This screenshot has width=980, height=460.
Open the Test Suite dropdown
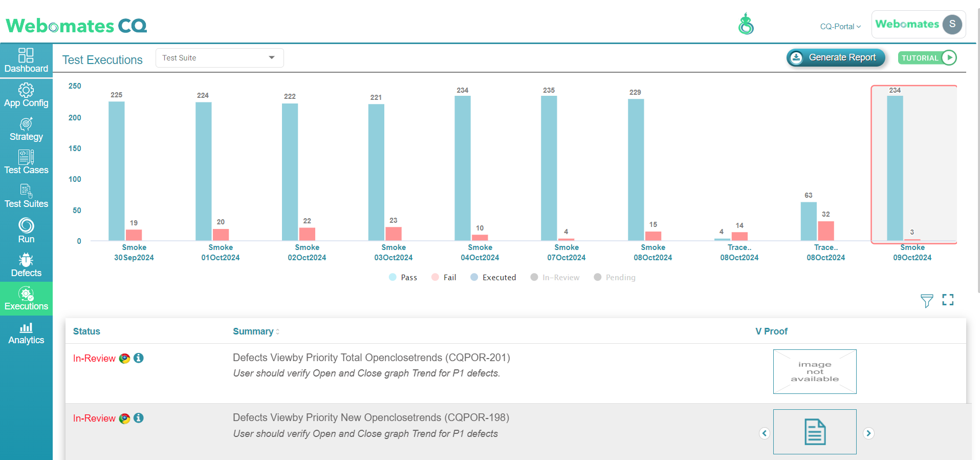[220, 58]
